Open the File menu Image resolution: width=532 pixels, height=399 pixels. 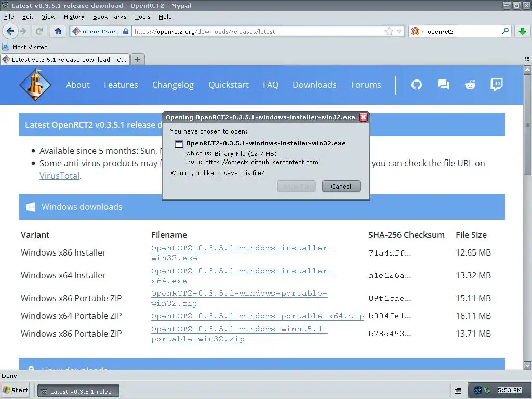9,17
